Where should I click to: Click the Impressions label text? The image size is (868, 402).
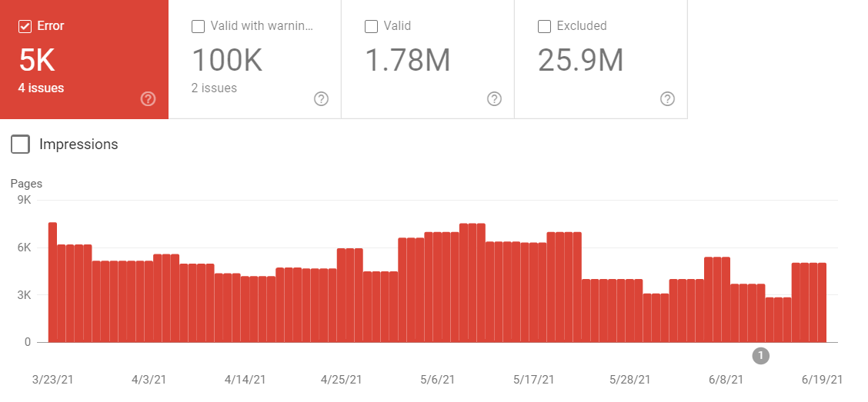click(x=78, y=145)
